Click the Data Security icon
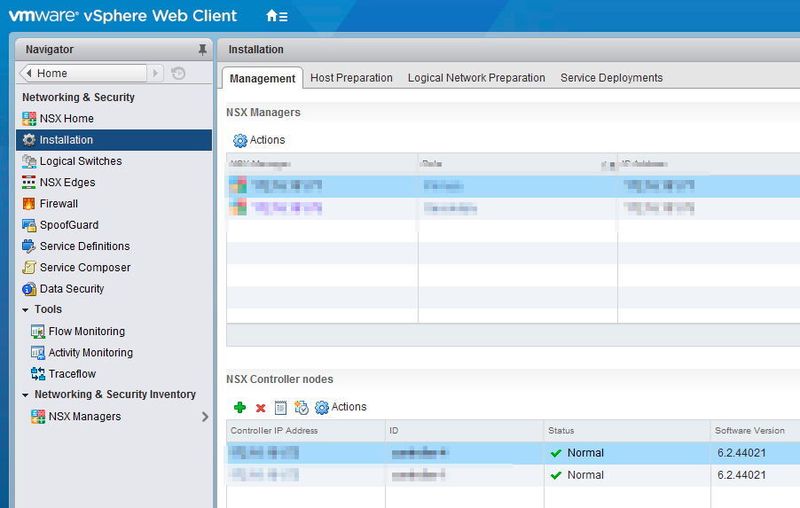Image resolution: width=800 pixels, height=508 pixels. pos(29,289)
